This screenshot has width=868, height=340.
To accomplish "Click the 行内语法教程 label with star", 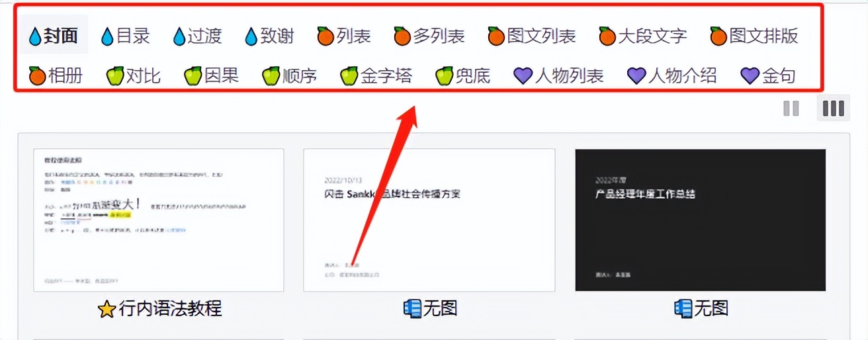I will pos(159,308).
